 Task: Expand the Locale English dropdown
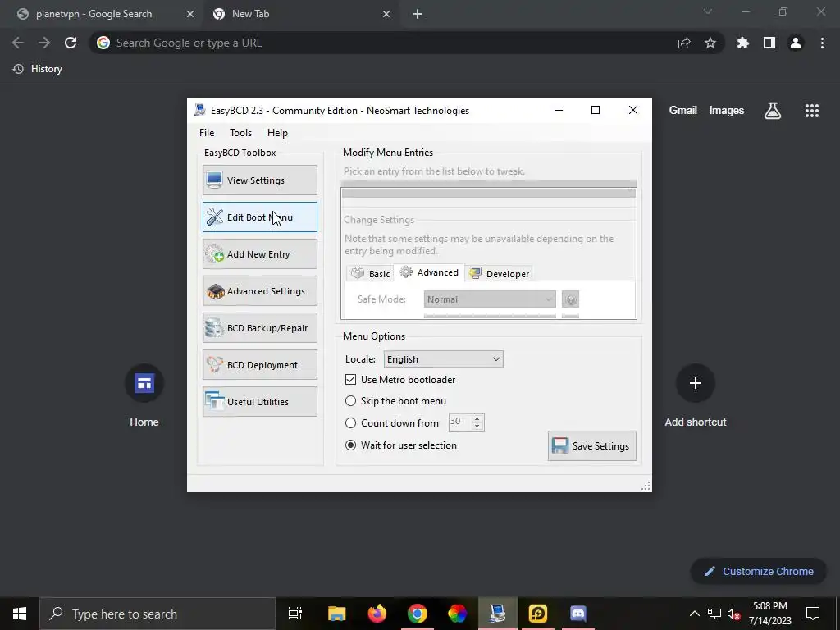[x=444, y=359]
